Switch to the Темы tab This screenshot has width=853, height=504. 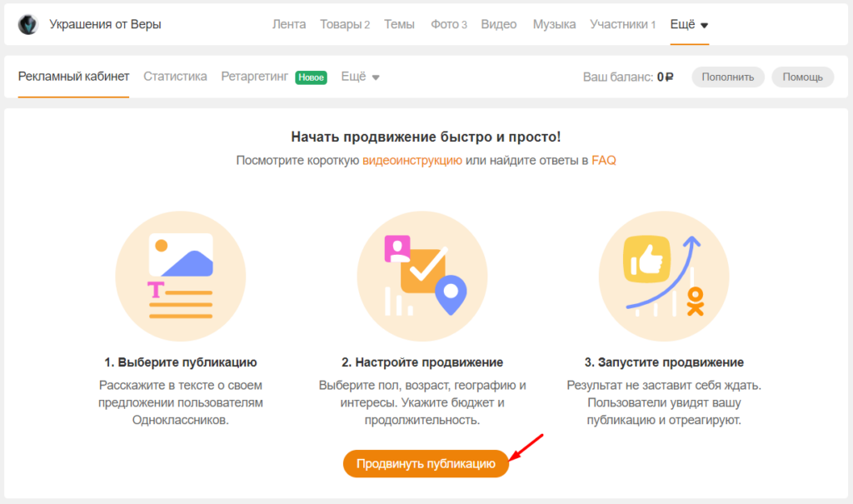click(399, 24)
